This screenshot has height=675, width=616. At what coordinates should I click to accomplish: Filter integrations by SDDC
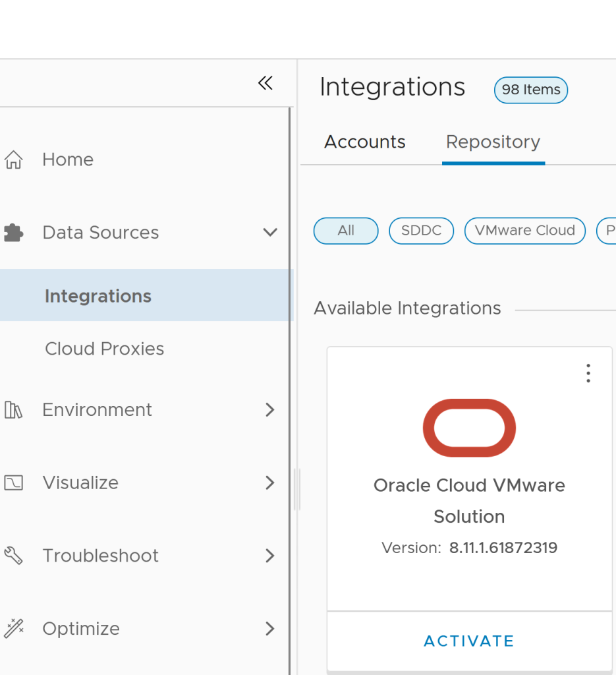421,231
